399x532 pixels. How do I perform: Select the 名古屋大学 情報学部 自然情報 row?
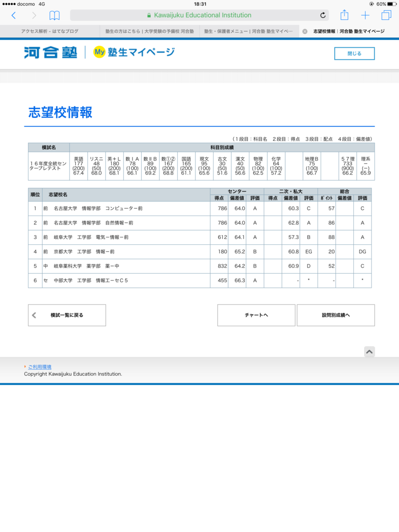200,223
